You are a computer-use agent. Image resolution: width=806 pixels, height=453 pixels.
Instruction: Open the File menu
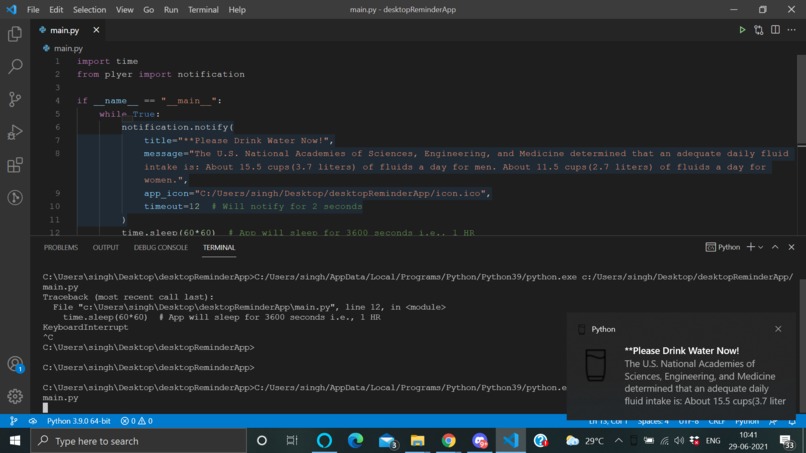click(33, 9)
